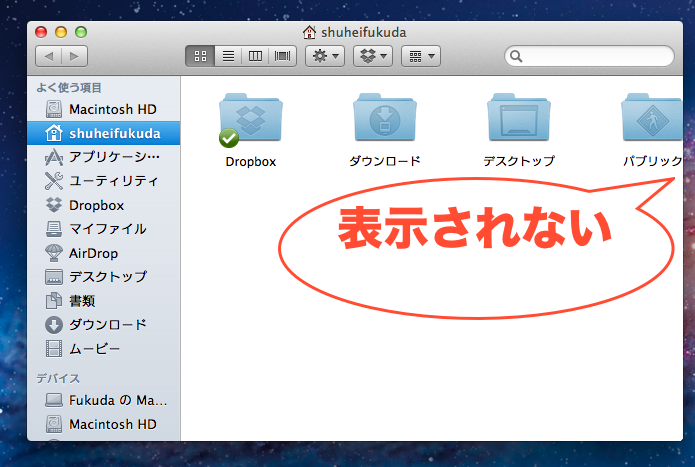Select the デスクトップ folder icon
This screenshot has width=695, height=467.
click(x=519, y=118)
